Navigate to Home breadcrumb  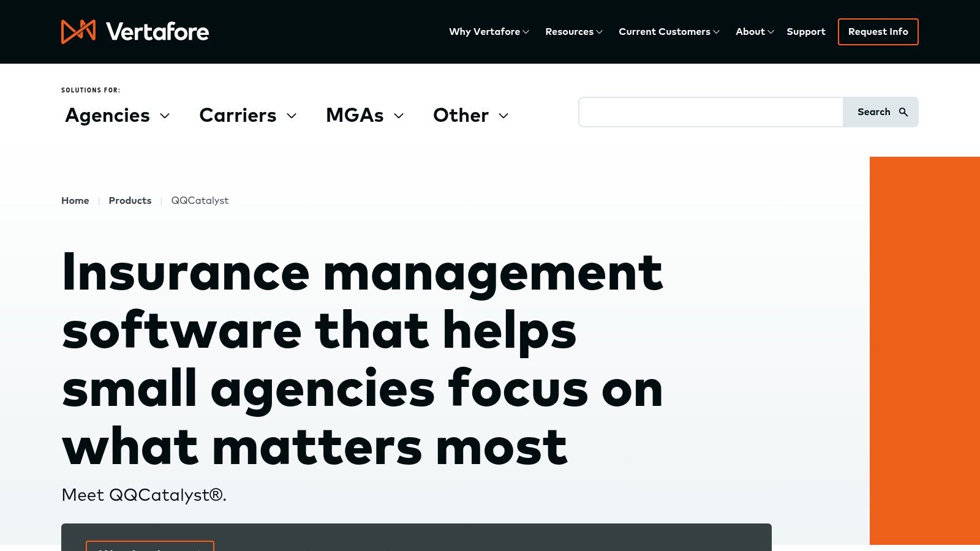pyautogui.click(x=75, y=201)
